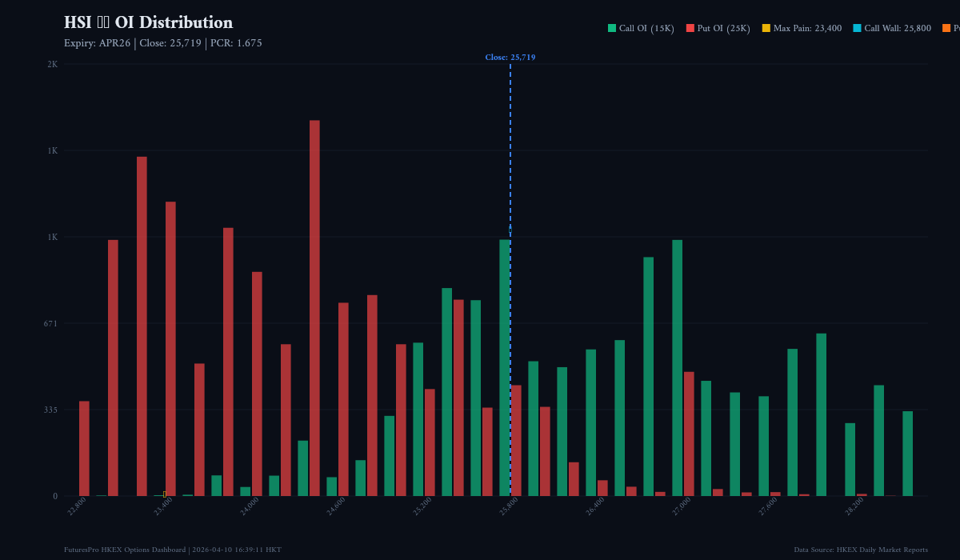
Task: Click the yellow Max Pain marker near strike 23,400
Action: click(x=166, y=494)
